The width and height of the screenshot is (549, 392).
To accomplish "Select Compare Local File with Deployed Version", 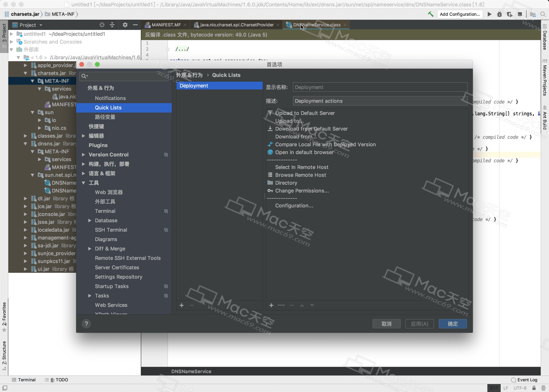I will coord(325,144).
